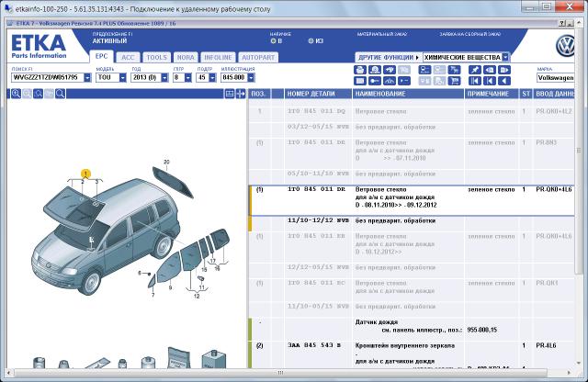Click the third magnifier icon in the illustration bar
The image size is (588, 382).
tap(38, 94)
